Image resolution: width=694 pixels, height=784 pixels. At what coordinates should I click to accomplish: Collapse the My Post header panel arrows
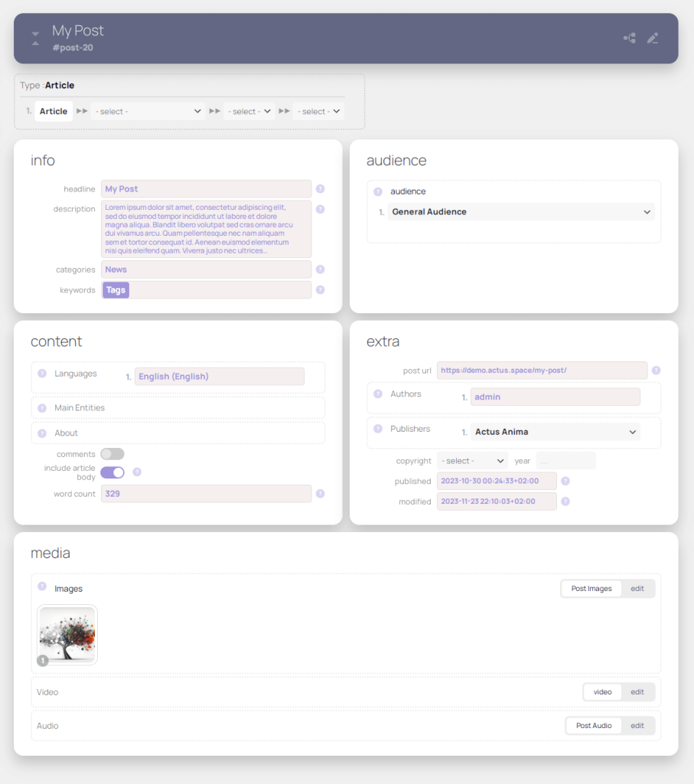tap(35, 38)
